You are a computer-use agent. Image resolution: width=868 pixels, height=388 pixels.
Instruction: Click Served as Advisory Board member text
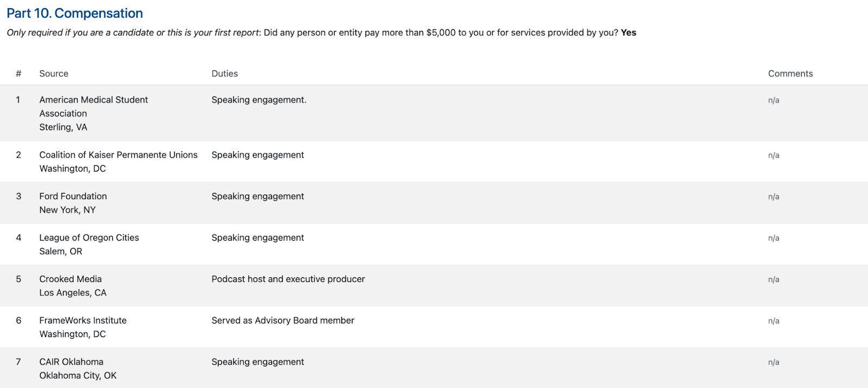click(283, 320)
